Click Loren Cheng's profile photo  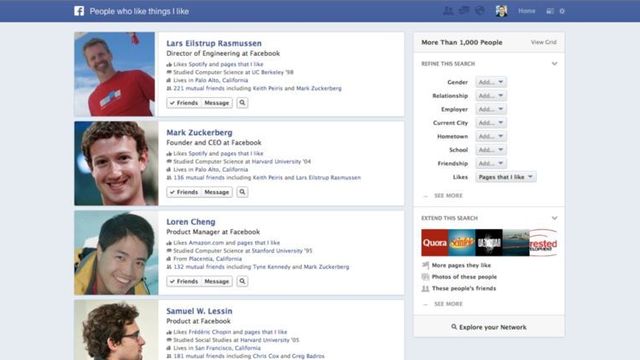(x=116, y=253)
